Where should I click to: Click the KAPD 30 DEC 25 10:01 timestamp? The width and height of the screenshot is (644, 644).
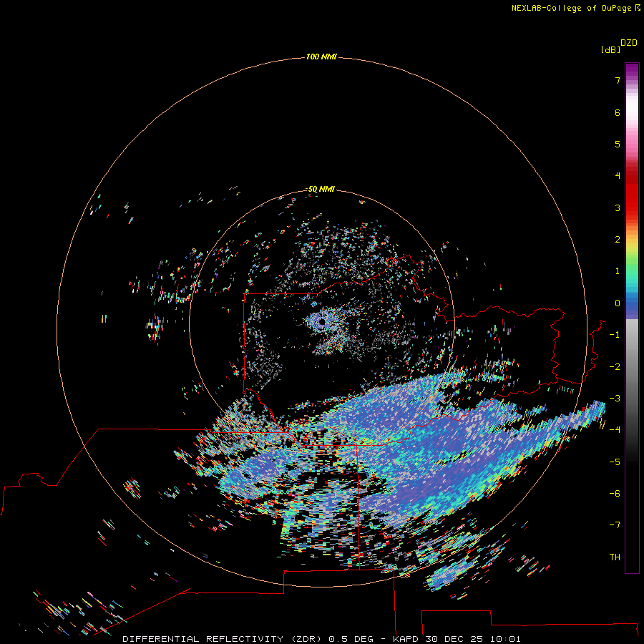coord(457,639)
